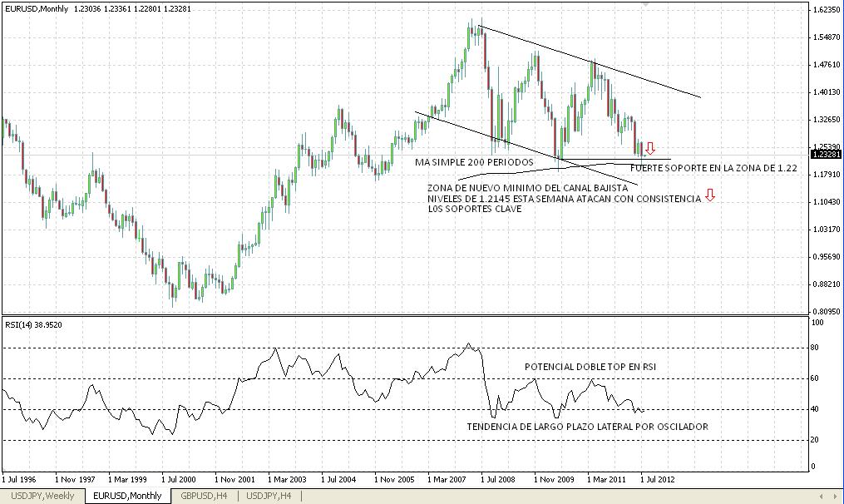Click the current price label 1.23281
844x504 pixels.
pyautogui.click(x=826, y=155)
